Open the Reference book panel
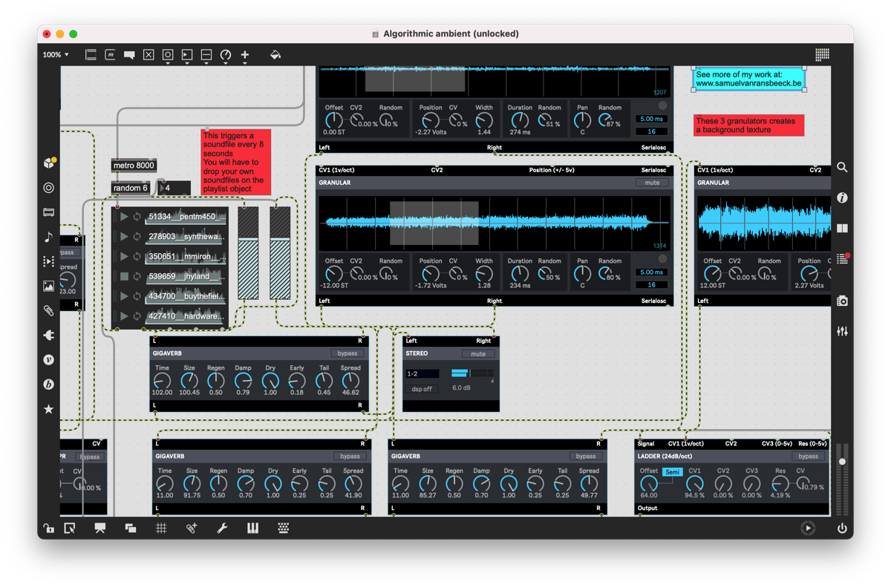 click(842, 228)
